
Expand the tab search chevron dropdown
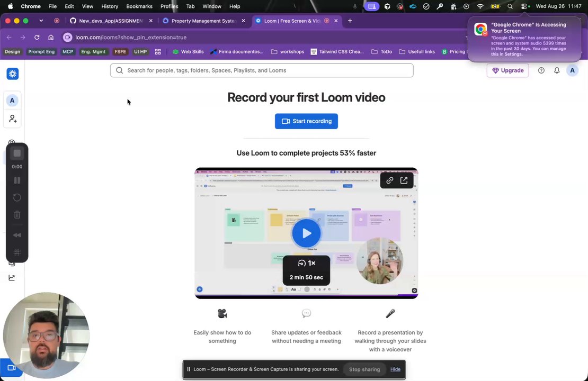tap(41, 21)
